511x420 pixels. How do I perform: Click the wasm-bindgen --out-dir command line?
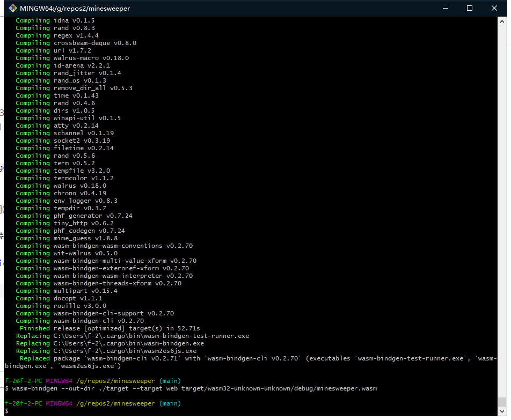coord(191,388)
